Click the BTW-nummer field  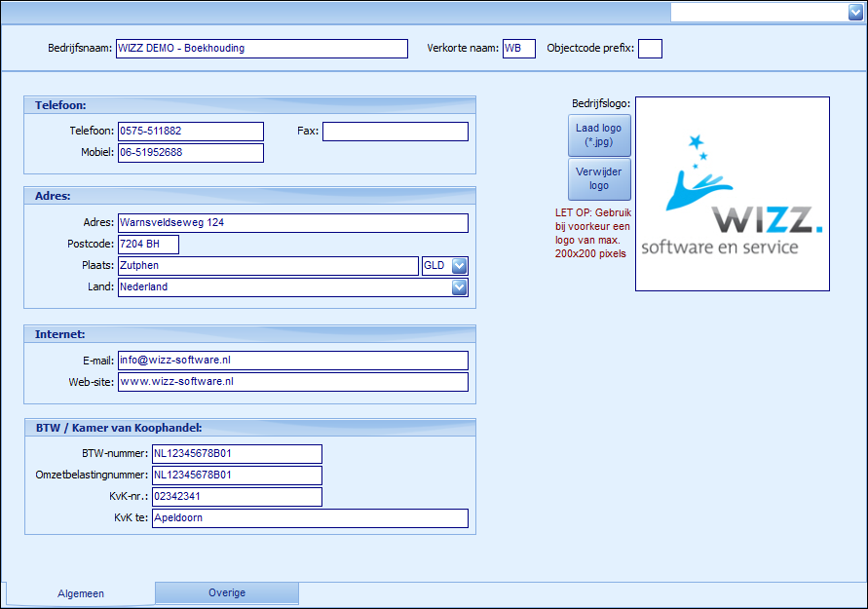point(237,454)
